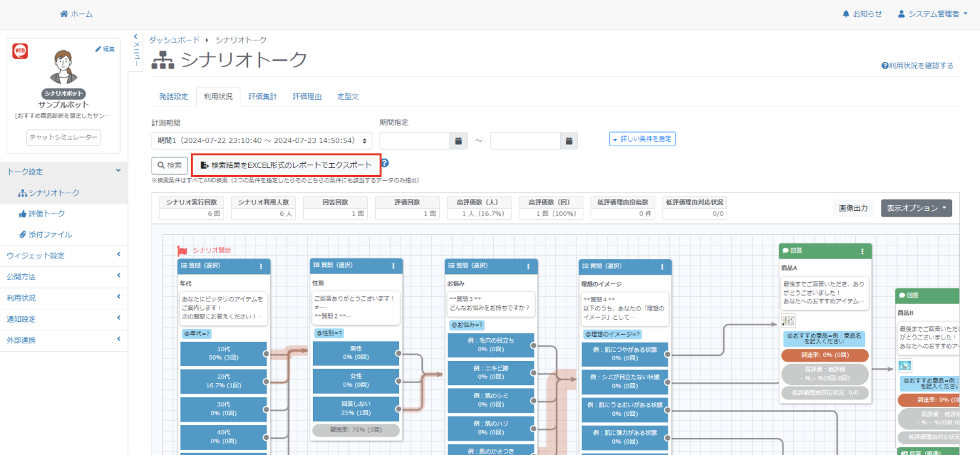This screenshot has width=980, height=455.
Task: Select the 20代 16.7% option block
Action: (223, 381)
